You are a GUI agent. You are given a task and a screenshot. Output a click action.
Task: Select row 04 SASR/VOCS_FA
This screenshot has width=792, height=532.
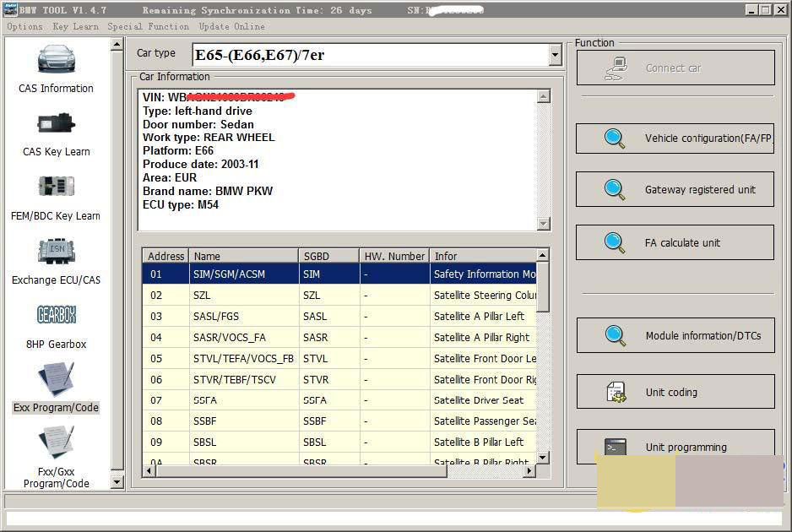[x=339, y=337]
